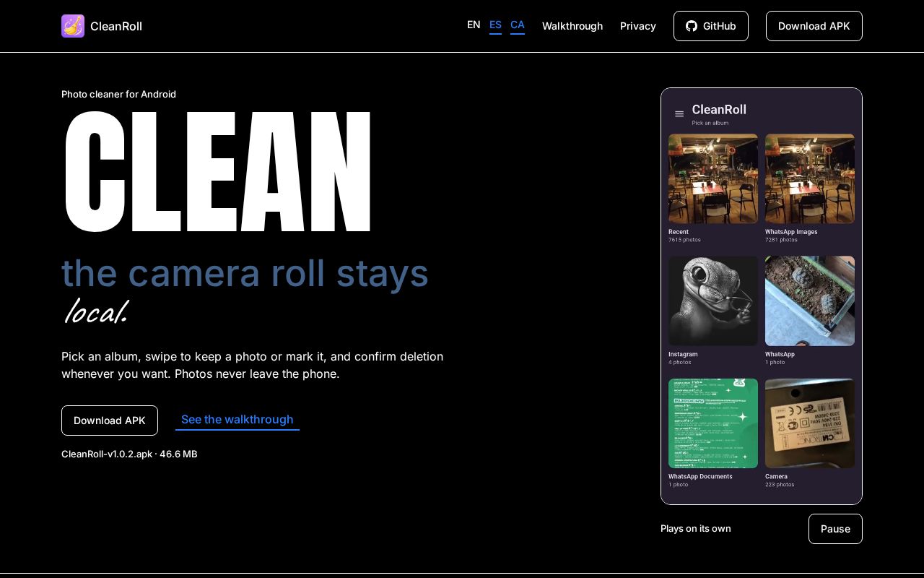Click the CleanRoll title in phone preview
924x578 pixels.
(719, 109)
